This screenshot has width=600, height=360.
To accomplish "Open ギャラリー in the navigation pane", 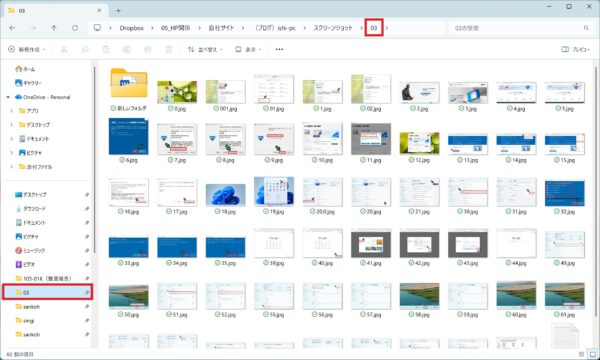I will (28, 83).
